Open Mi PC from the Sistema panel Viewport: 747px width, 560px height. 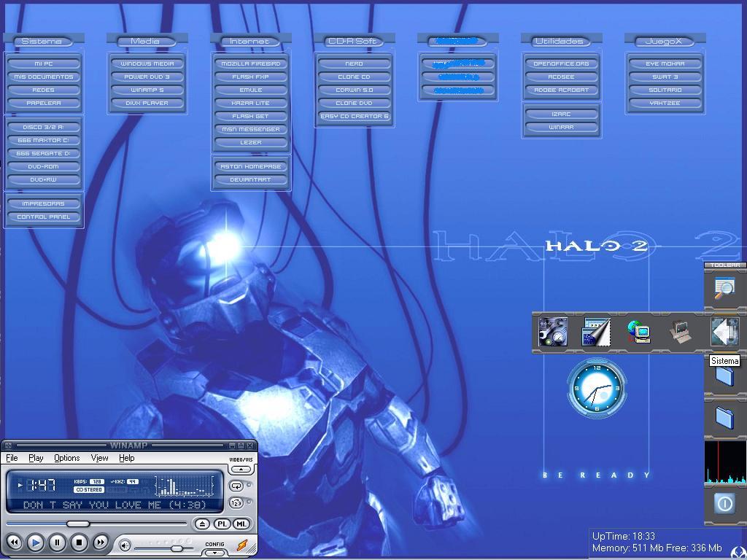pyautogui.click(x=43, y=63)
